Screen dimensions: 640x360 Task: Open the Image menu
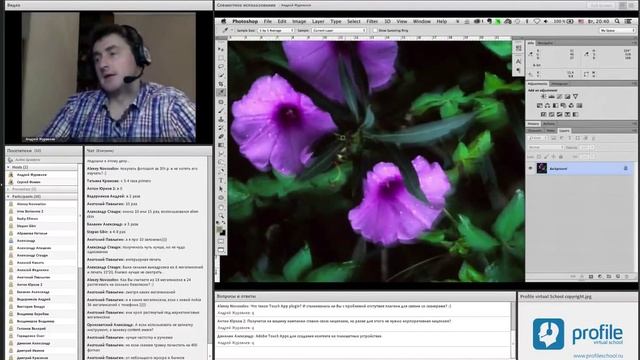pyautogui.click(x=299, y=21)
